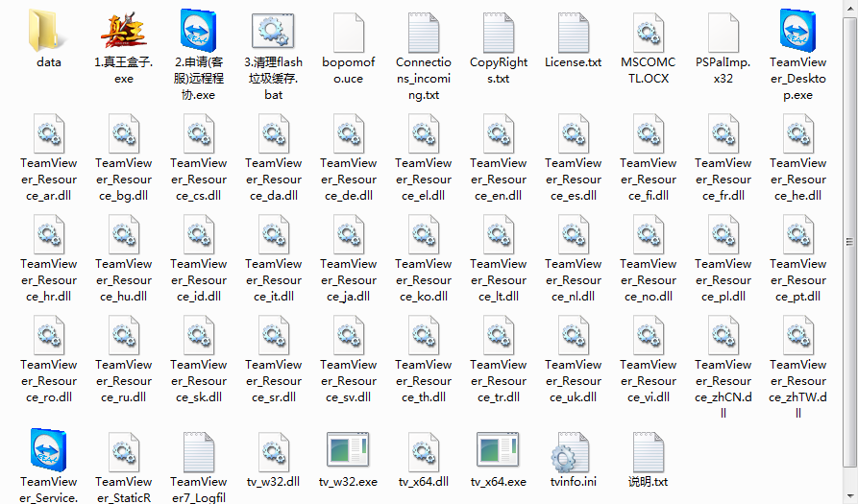Select the TeamViewer_Resource_ja.dll icon
858x504 pixels.
[x=349, y=234]
